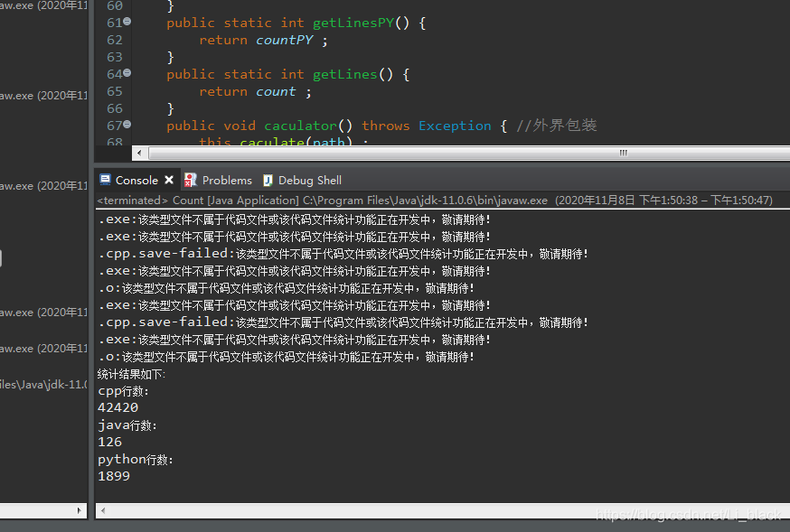Click the python line count value 1899

coord(114,476)
